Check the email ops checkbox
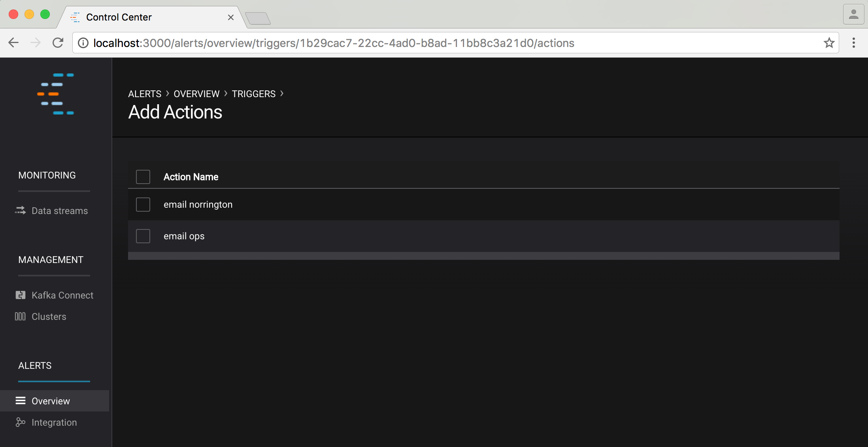868x447 pixels. click(x=143, y=236)
